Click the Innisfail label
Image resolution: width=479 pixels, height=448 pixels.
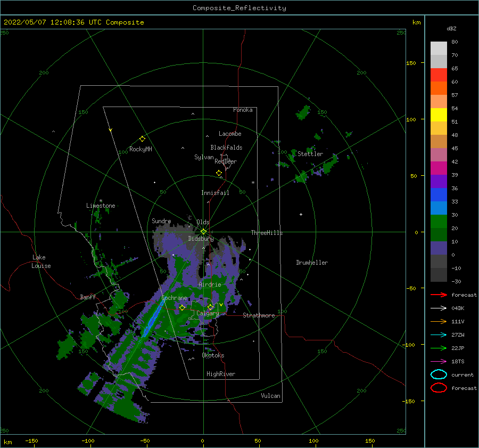[215, 193]
